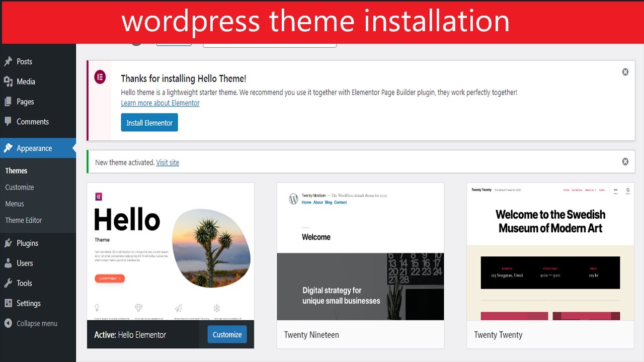Click the Collapse menu arrow icon

point(8,323)
